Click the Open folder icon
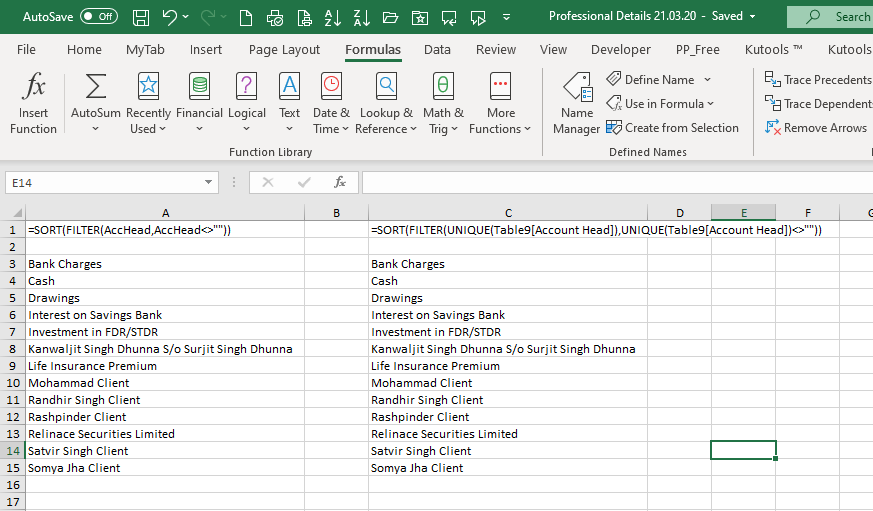873x511 pixels. click(x=390, y=18)
